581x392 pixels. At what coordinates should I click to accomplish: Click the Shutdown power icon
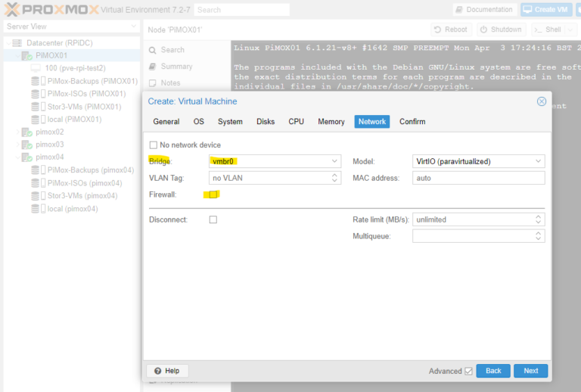(483, 30)
